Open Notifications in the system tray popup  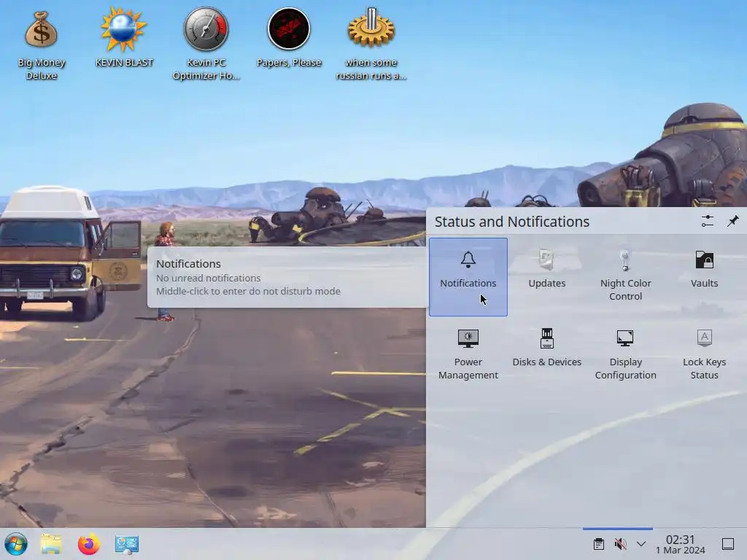(x=468, y=276)
